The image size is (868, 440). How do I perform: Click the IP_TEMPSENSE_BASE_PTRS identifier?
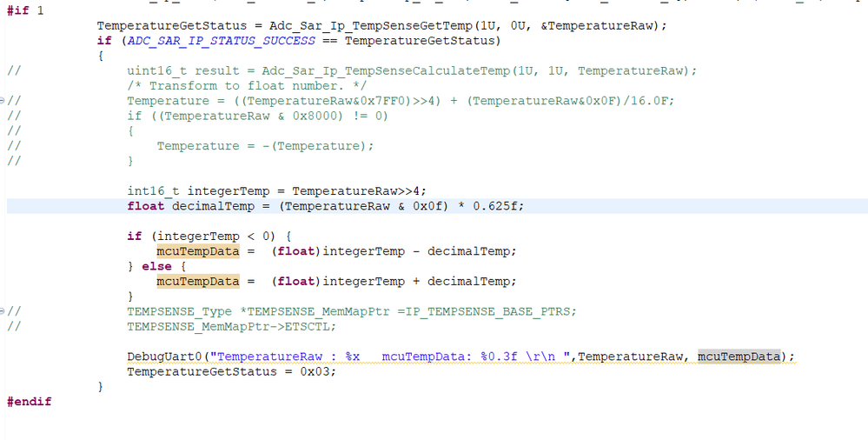pos(487,311)
